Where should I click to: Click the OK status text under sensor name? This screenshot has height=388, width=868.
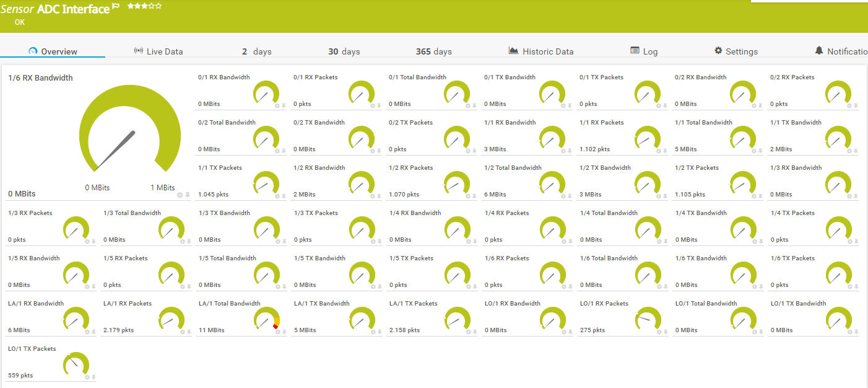click(x=20, y=22)
